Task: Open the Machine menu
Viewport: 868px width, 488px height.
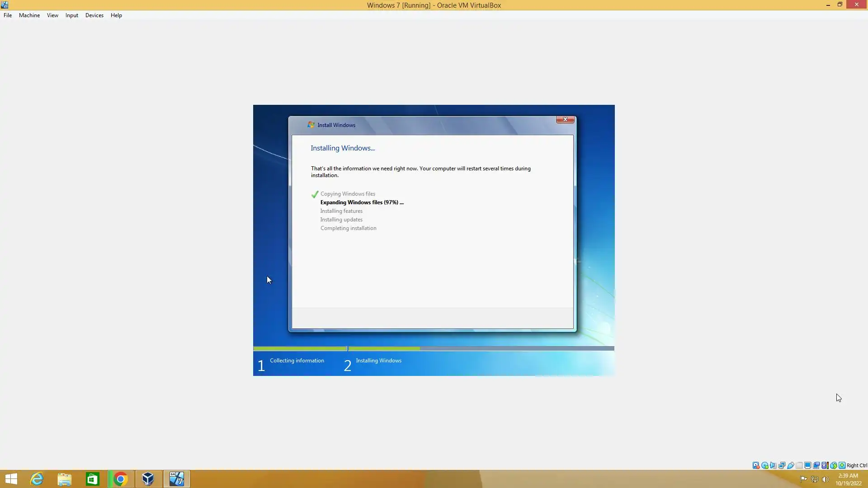Action: (x=29, y=15)
